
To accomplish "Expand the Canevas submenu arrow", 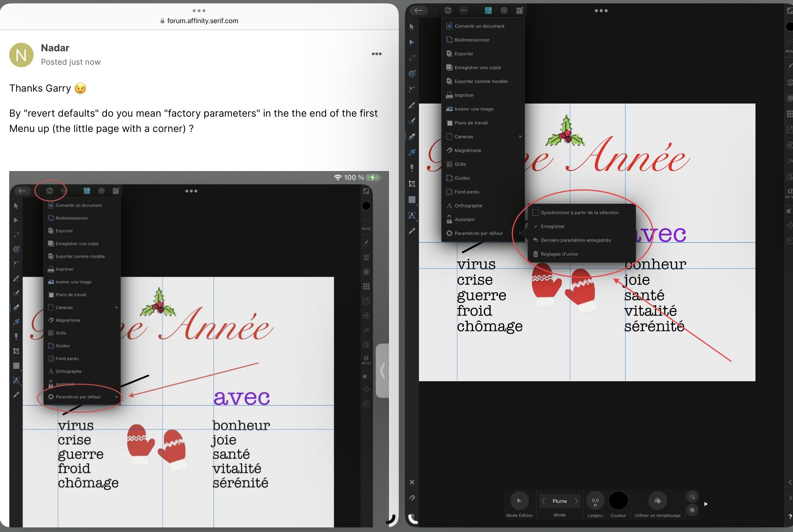I will coord(520,137).
